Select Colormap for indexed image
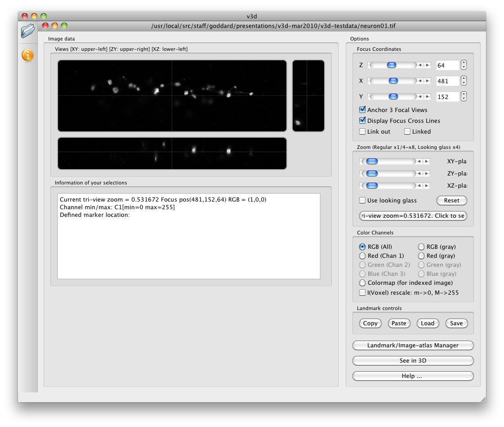Image resolution: width=504 pixels, height=427 pixels. pos(362,283)
